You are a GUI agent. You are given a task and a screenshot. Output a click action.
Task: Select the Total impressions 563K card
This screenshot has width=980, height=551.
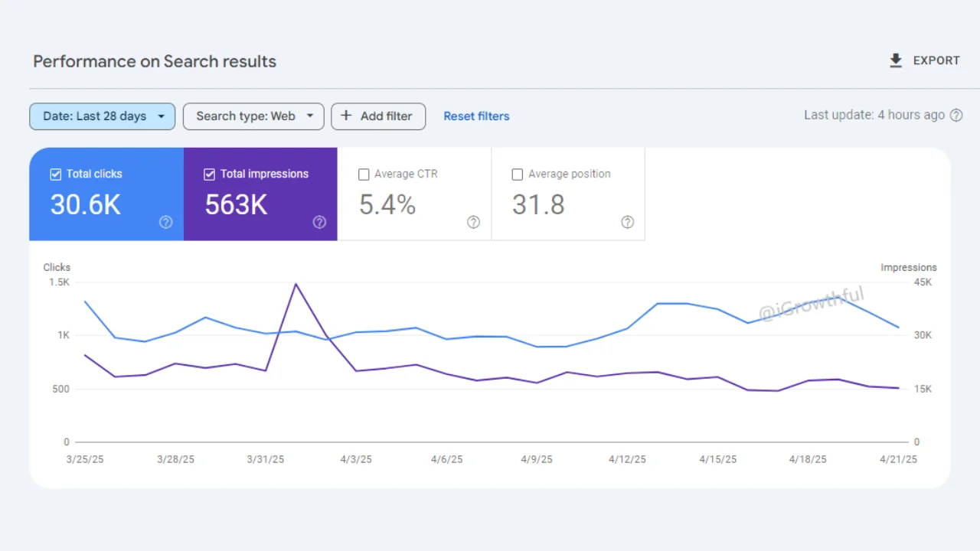(x=260, y=194)
